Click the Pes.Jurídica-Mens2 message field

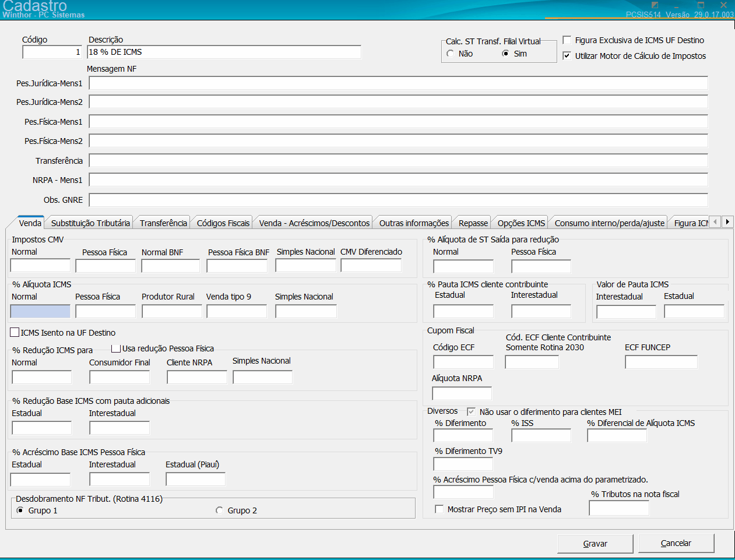(398, 102)
